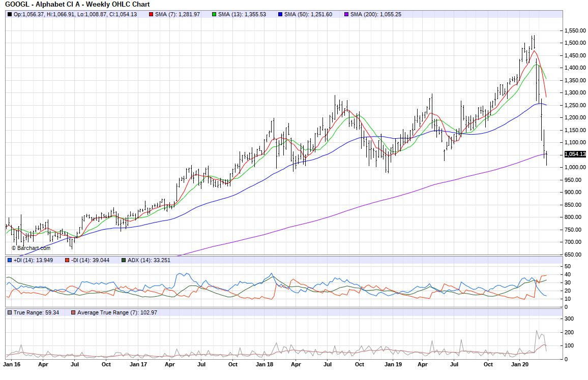588x380 pixels.
Task: Select the blue SMA (50) legend swatch
Action: [280, 14]
